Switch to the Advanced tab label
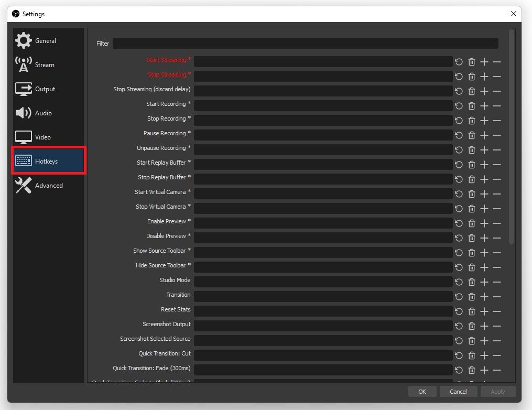Image resolution: width=532 pixels, height=410 pixels. 49,185
